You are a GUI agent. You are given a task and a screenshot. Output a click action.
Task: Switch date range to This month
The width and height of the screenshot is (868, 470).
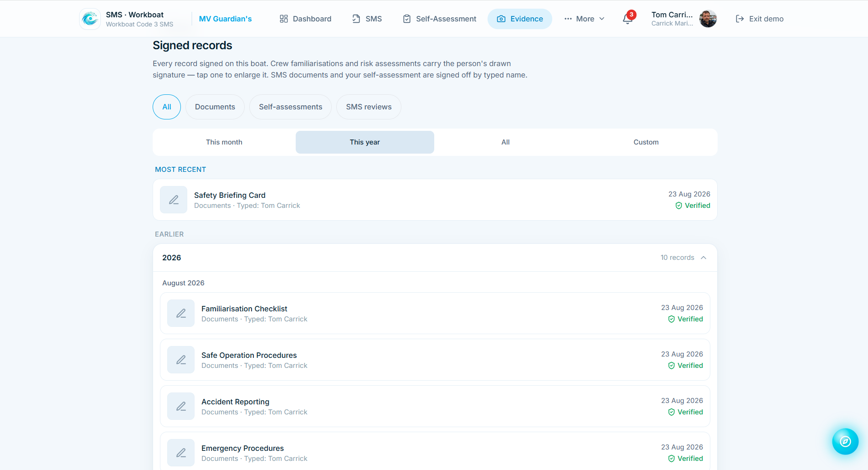(224, 142)
